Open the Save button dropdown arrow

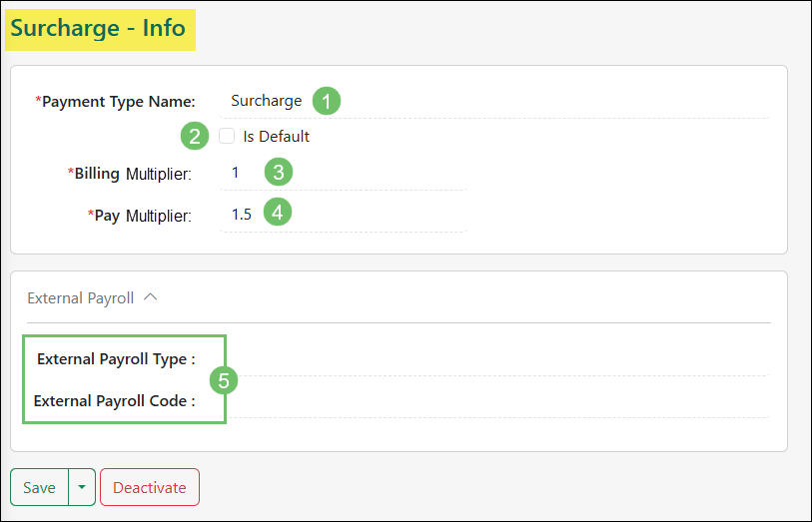pos(82,487)
